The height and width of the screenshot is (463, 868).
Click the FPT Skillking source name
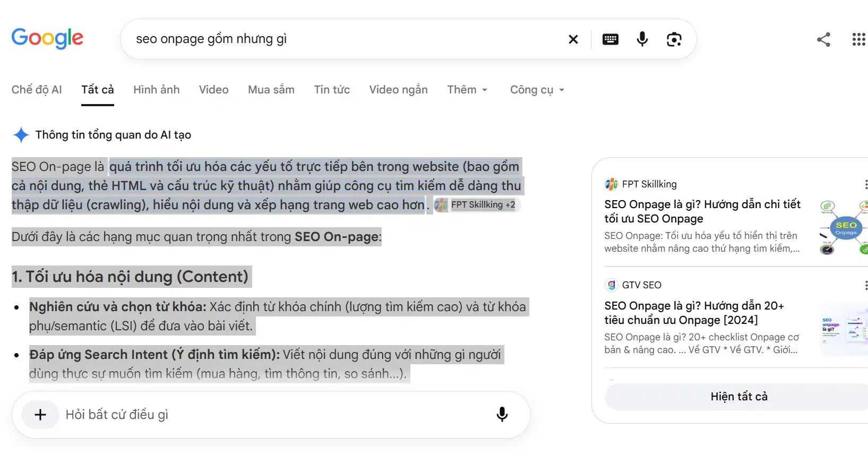point(649,184)
